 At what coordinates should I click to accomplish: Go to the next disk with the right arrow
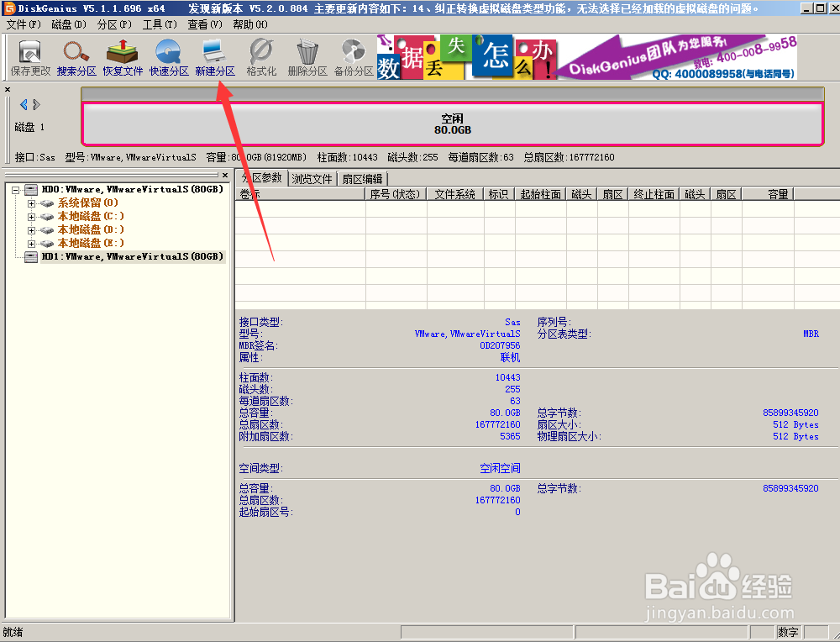(x=36, y=104)
